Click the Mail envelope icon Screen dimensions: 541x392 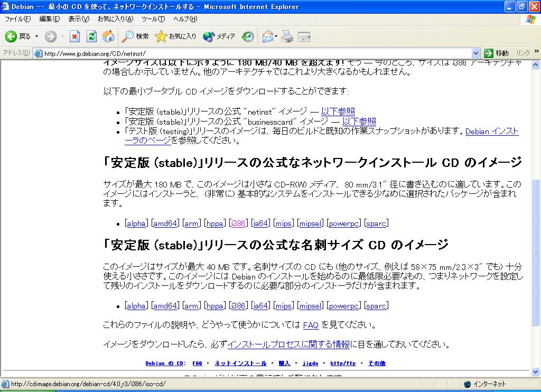267,36
